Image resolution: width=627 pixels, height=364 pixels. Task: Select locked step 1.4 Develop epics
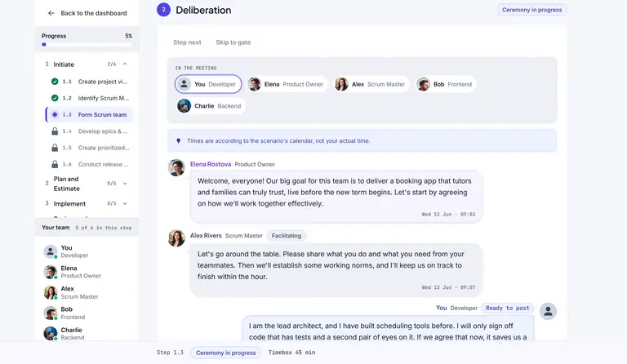coord(90,131)
